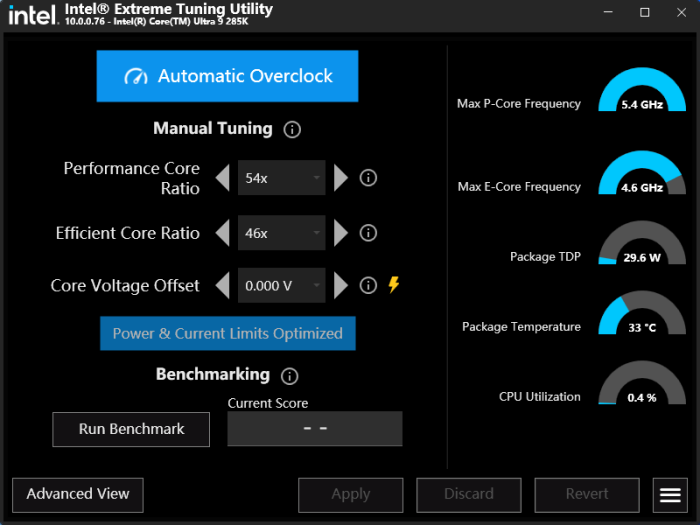This screenshot has height=525, width=700.
Task: Switch to Advanced View
Action: point(78,494)
